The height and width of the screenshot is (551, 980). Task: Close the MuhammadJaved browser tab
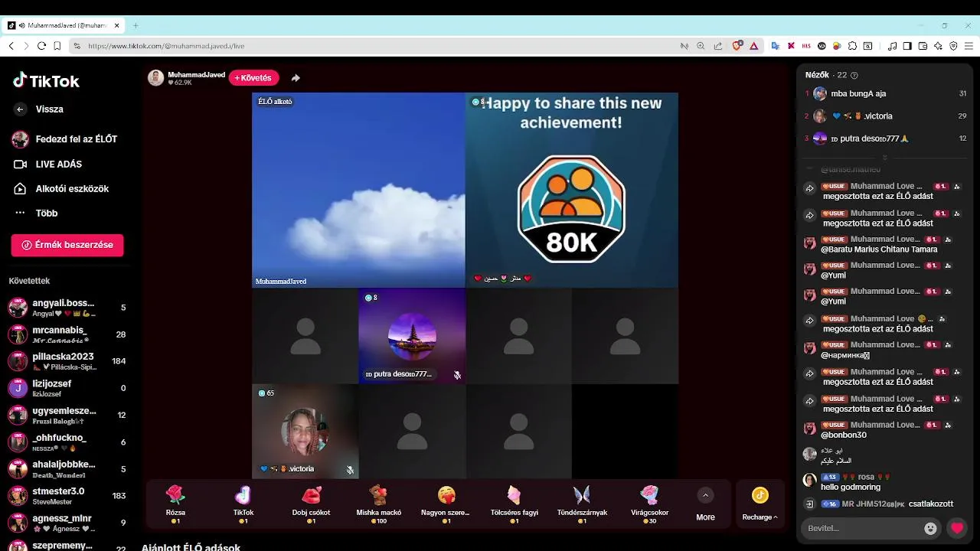pyautogui.click(x=117, y=25)
